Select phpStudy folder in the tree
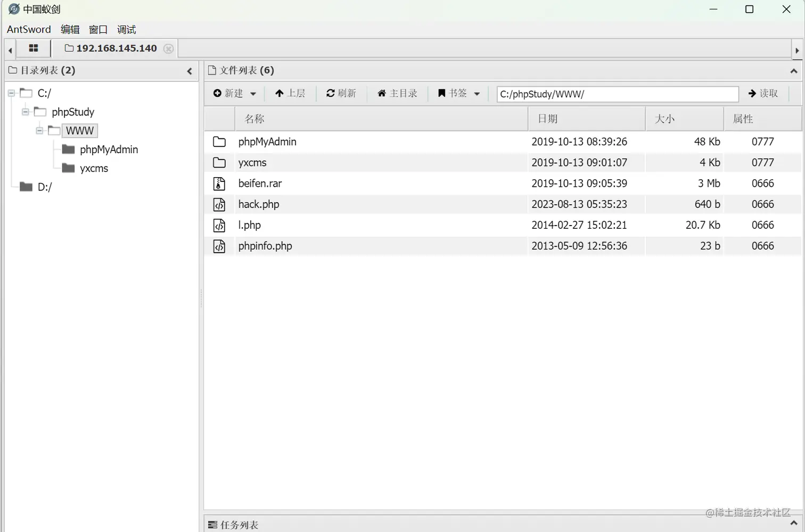805x532 pixels. click(73, 112)
